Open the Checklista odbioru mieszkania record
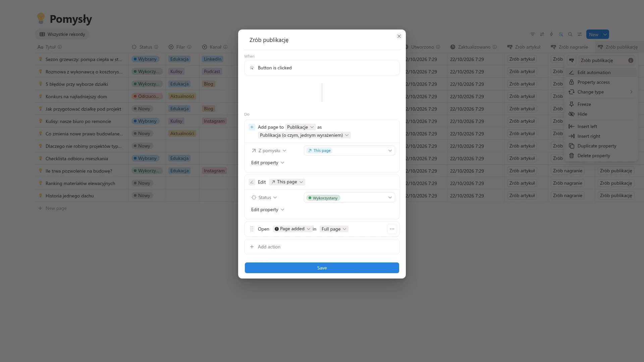Image resolution: width=644 pixels, height=362 pixels. click(77, 159)
